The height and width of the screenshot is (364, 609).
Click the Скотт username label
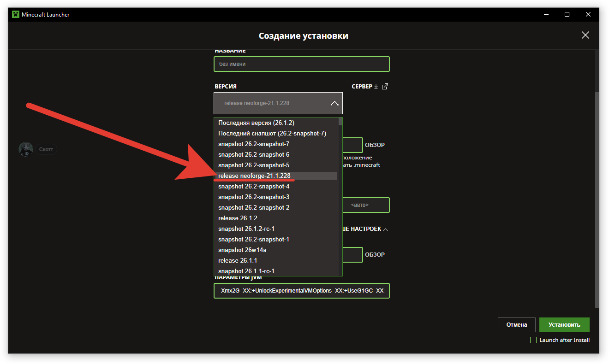(46, 149)
